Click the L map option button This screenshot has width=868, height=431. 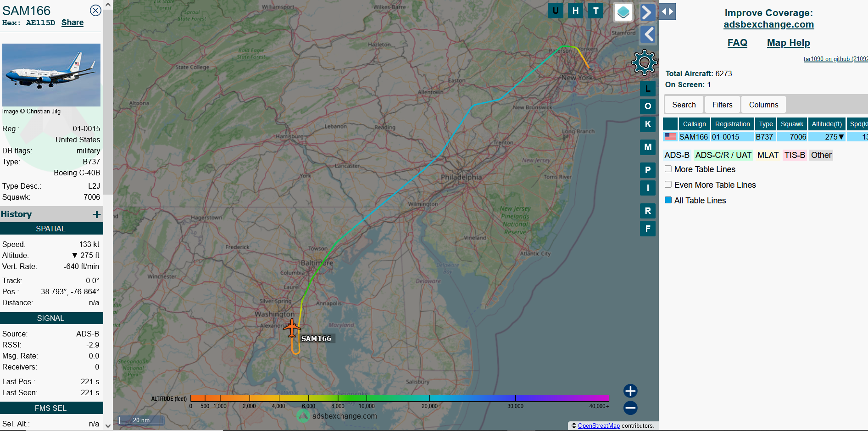(x=648, y=89)
